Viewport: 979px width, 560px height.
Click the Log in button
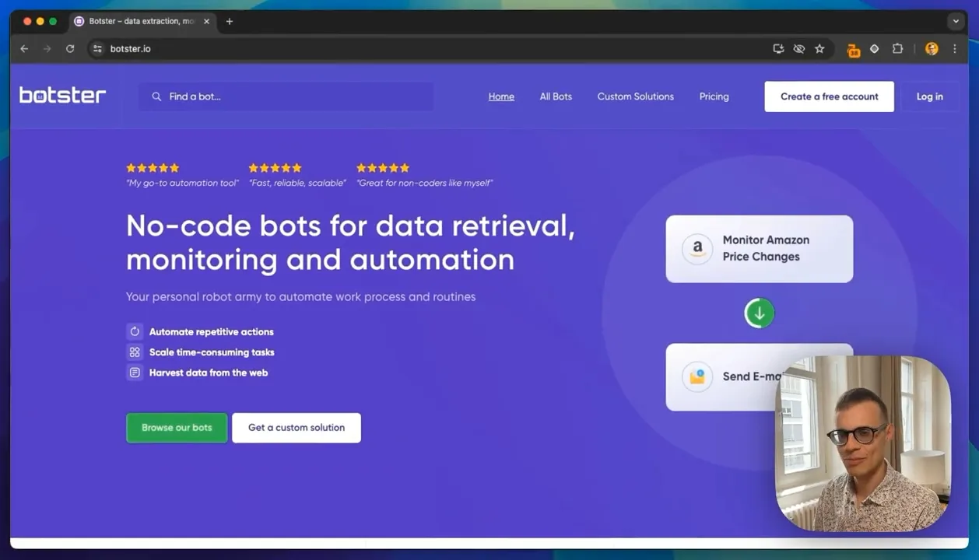(929, 96)
